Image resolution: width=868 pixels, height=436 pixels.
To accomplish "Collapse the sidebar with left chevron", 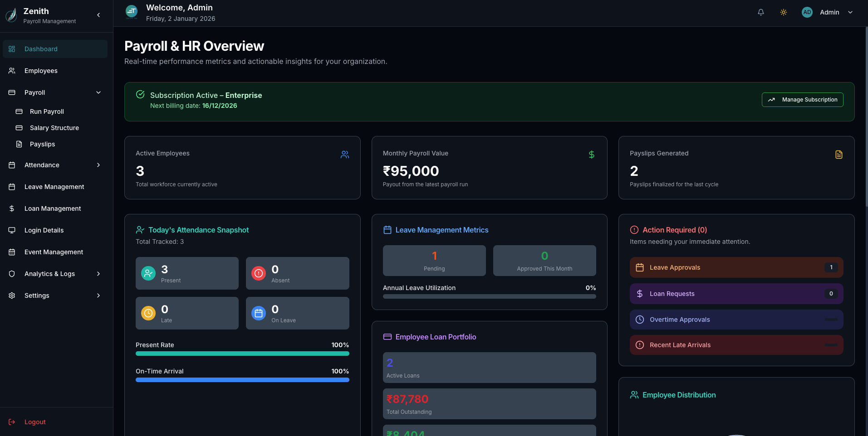I will point(98,15).
